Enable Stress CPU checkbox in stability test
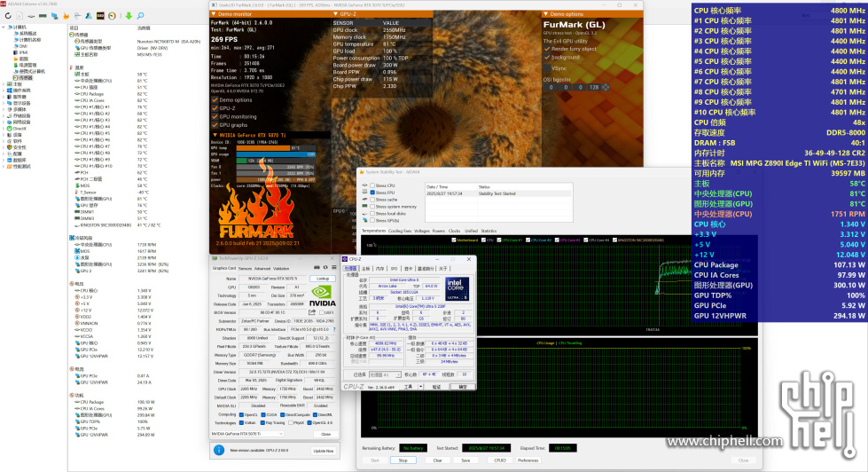868x472 pixels. [x=372, y=185]
